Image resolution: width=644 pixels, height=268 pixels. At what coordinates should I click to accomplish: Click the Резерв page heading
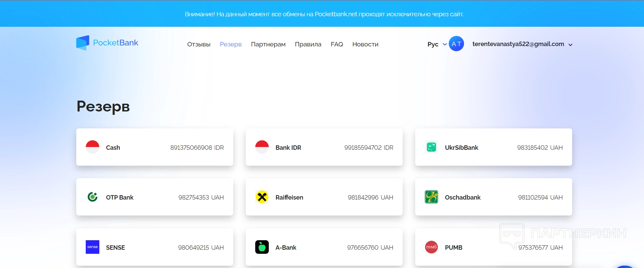103,106
